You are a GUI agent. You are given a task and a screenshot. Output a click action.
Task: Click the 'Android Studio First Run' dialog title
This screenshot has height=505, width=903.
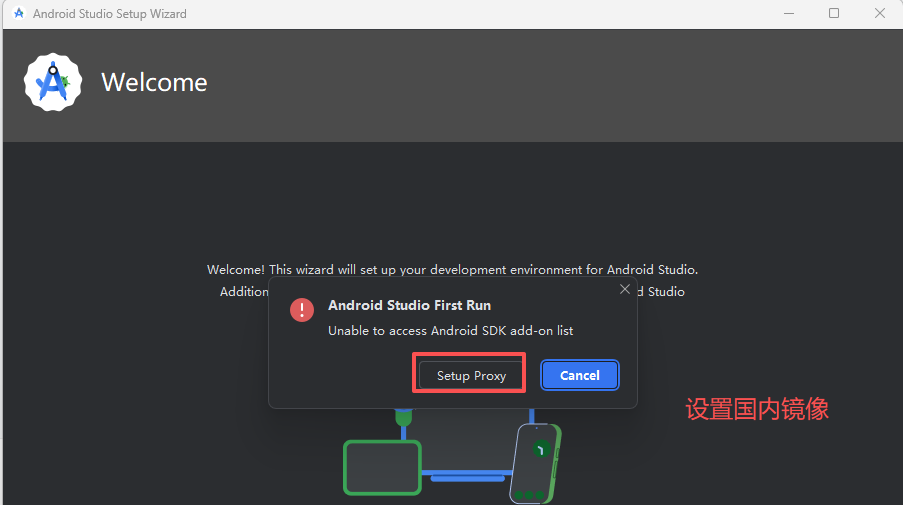(x=409, y=305)
